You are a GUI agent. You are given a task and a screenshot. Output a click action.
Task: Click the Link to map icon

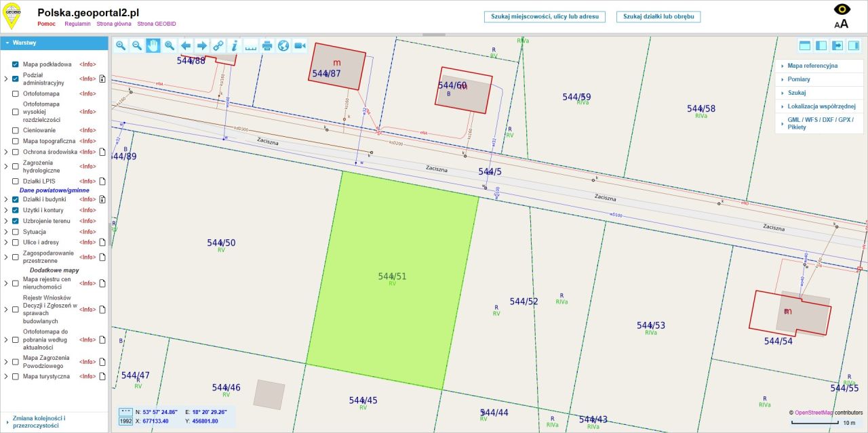pos(218,45)
